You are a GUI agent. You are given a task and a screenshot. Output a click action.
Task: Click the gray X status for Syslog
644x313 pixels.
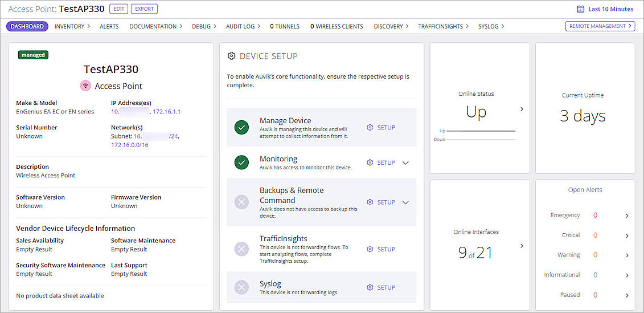click(241, 287)
